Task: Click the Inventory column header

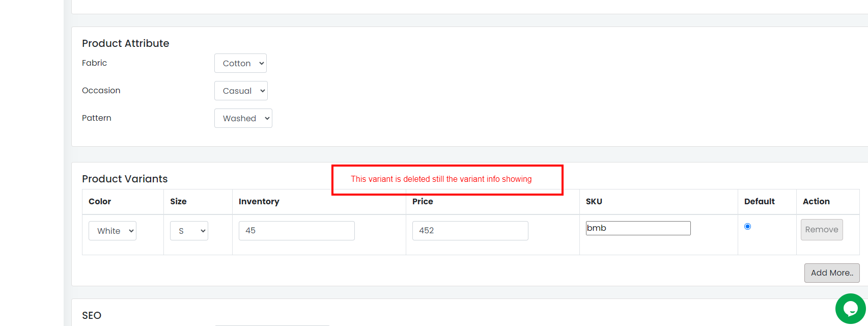Action: (x=259, y=202)
